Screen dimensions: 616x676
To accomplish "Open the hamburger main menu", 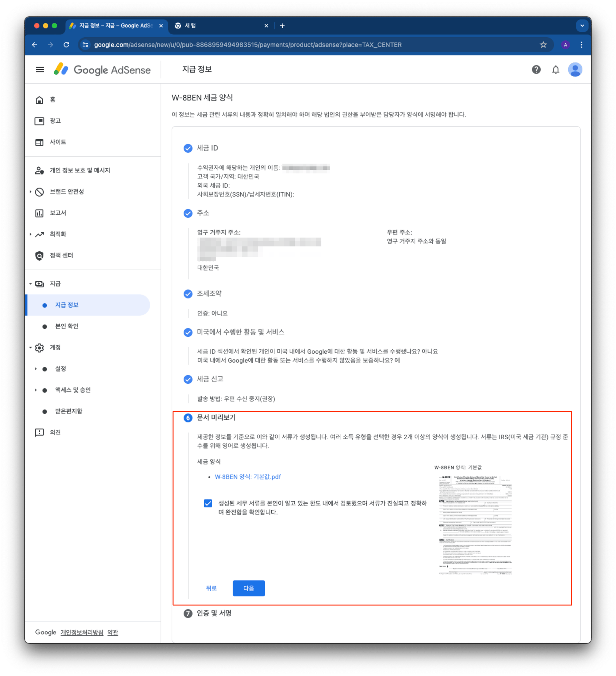I will [x=39, y=70].
